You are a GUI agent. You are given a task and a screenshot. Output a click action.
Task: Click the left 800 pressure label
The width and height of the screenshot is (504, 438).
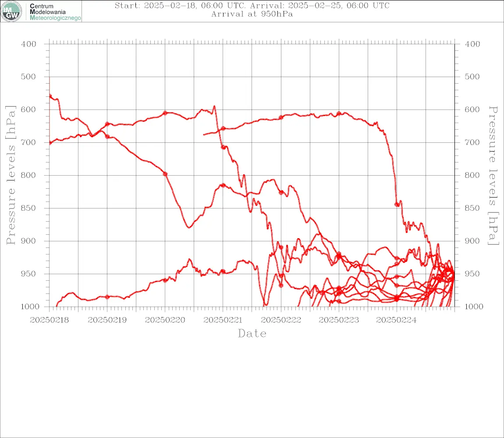[x=28, y=176]
